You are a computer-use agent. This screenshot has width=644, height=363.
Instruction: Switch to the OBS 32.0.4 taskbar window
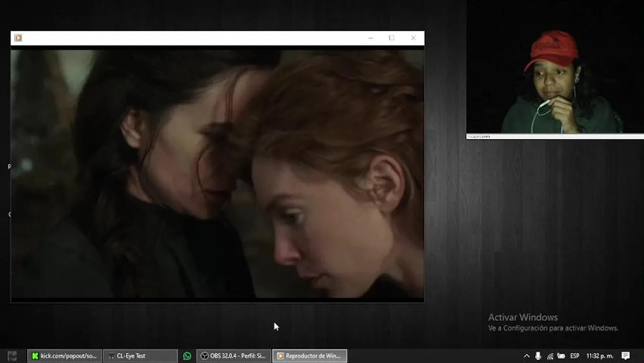[234, 356]
